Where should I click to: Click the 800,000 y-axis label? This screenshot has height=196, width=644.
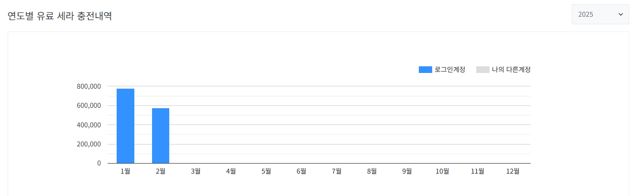pyautogui.click(x=88, y=86)
